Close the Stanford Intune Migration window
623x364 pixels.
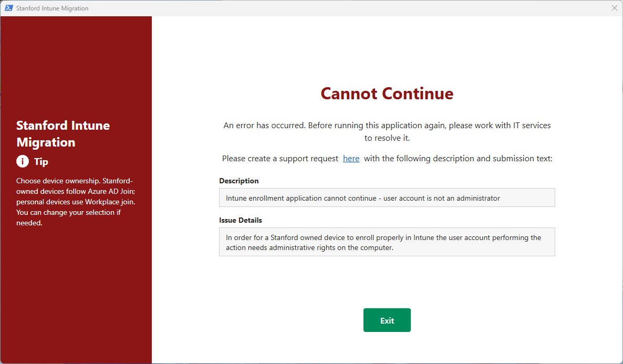coord(614,8)
